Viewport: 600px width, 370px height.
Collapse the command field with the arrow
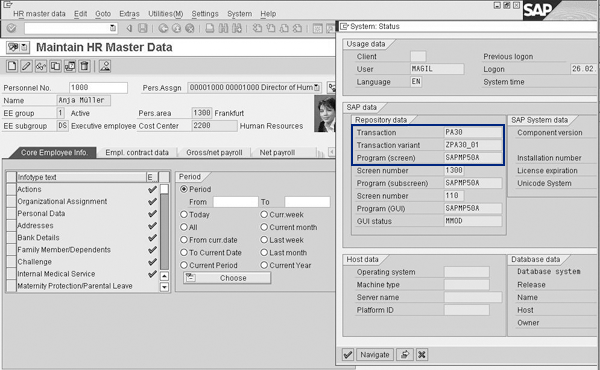[x=129, y=28]
